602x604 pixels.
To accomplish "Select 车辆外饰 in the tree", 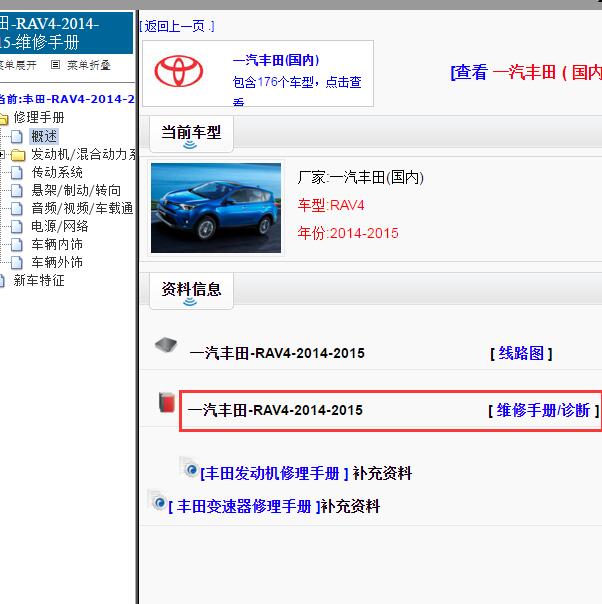I will (57, 262).
